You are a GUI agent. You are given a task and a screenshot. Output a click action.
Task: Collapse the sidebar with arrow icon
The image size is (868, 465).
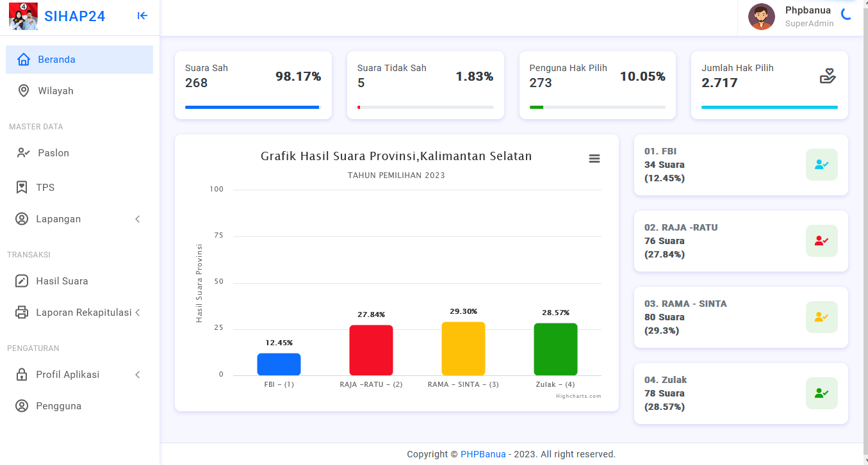142,16
